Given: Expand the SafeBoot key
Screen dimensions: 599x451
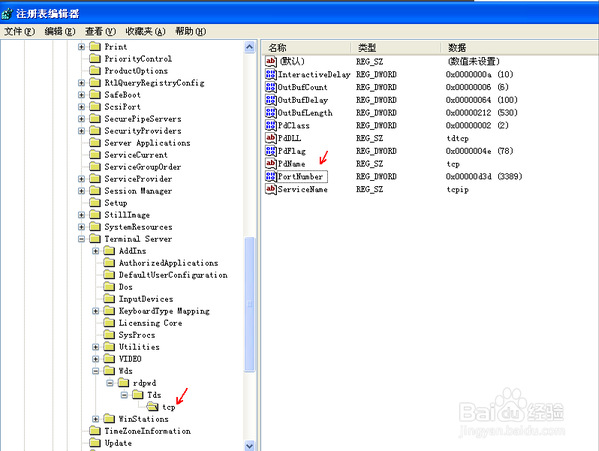Looking at the screenshot, I should [81, 95].
